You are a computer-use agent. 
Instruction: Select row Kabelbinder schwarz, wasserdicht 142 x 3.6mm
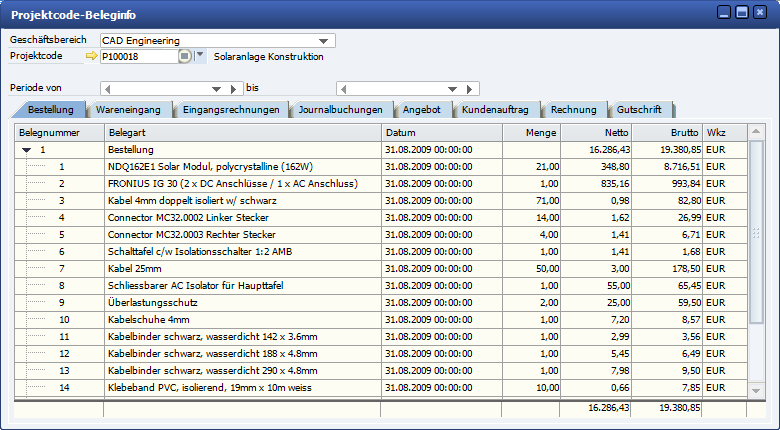(x=212, y=336)
